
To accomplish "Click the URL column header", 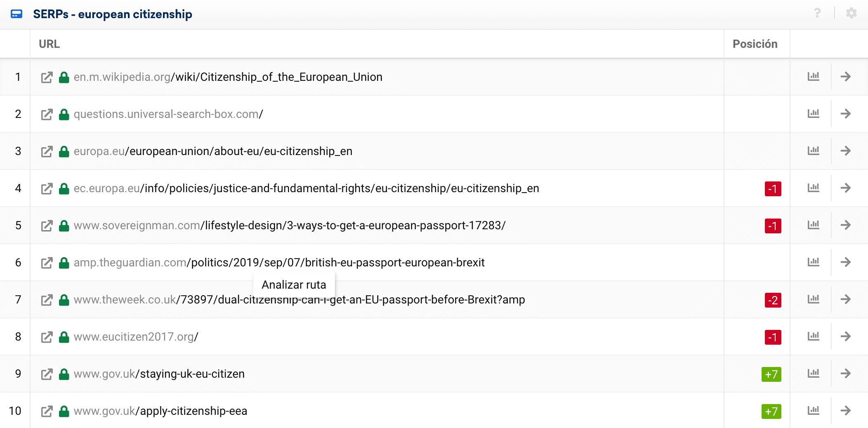I will [x=49, y=44].
